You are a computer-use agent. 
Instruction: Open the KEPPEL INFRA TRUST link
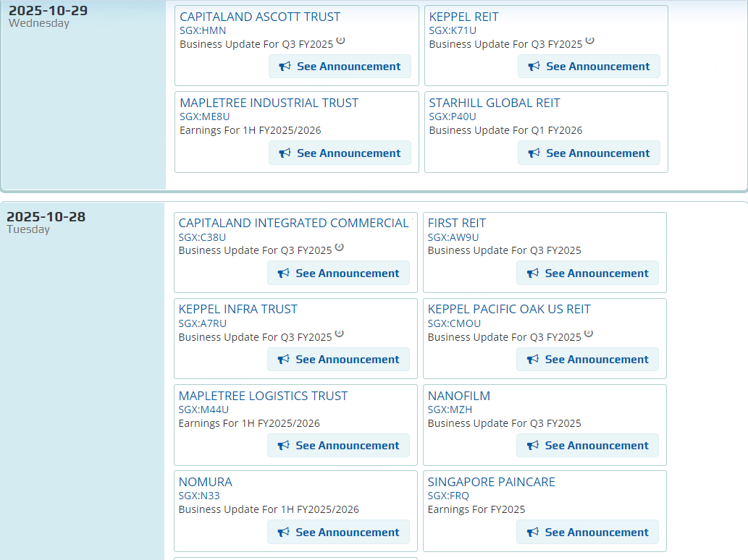coord(238,310)
